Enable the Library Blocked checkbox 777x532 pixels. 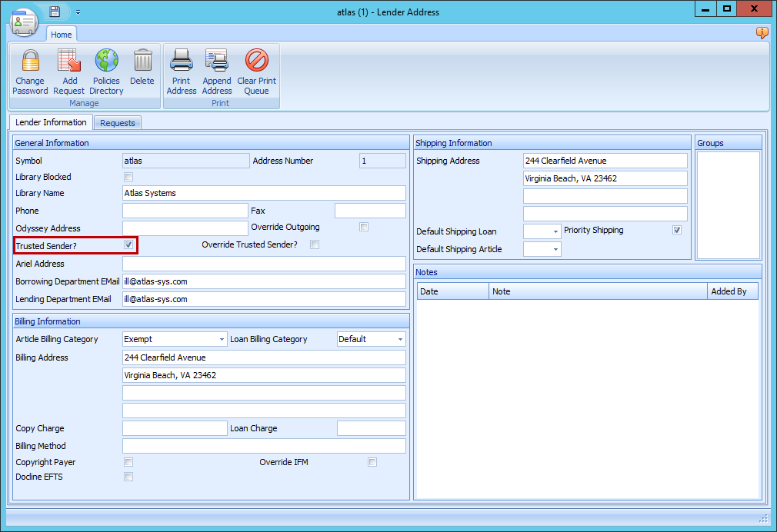click(128, 177)
